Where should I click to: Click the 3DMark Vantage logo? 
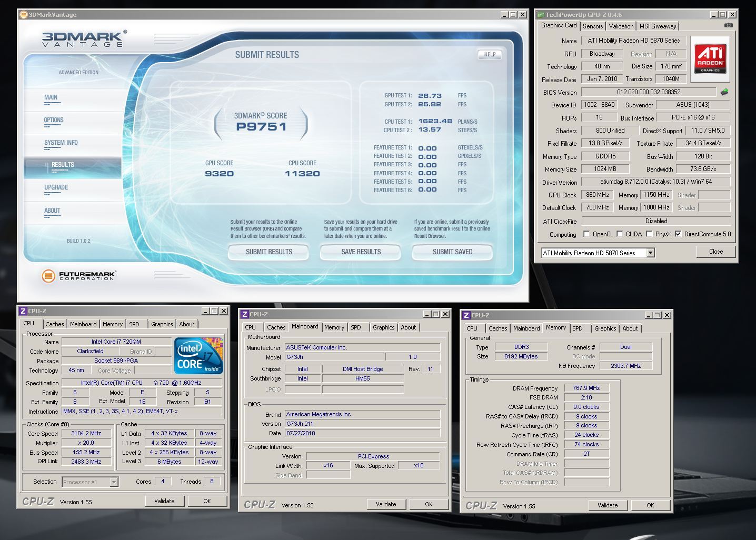click(84, 38)
